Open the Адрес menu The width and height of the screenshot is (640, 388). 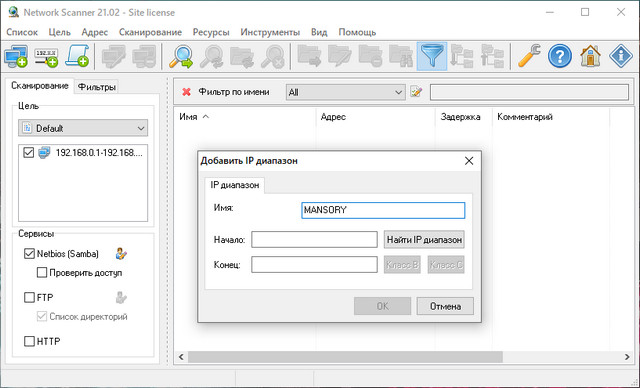[95, 32]
